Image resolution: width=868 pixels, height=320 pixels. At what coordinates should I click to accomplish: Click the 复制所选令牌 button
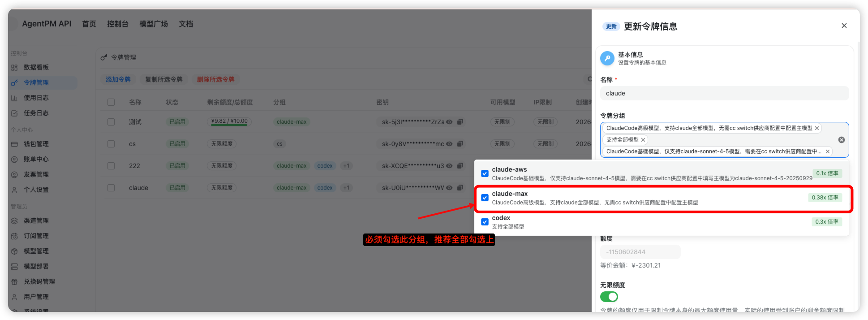click(x=164, y=79)
